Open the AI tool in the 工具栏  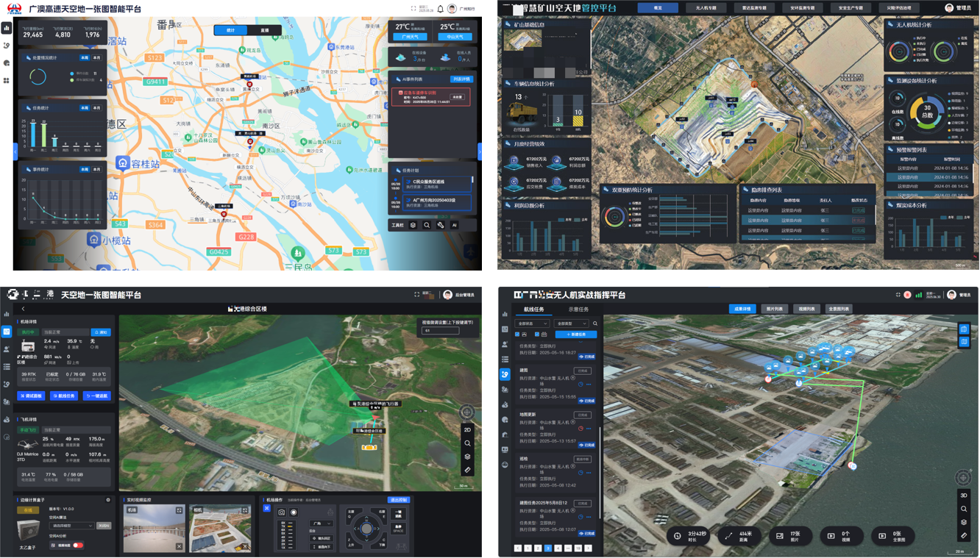tap(454, 225)
